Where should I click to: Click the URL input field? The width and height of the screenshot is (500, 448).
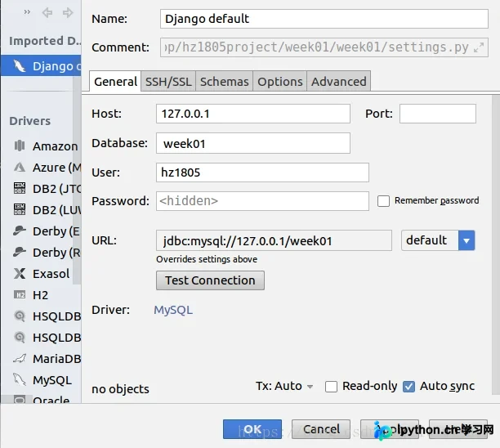click(274, 240)
